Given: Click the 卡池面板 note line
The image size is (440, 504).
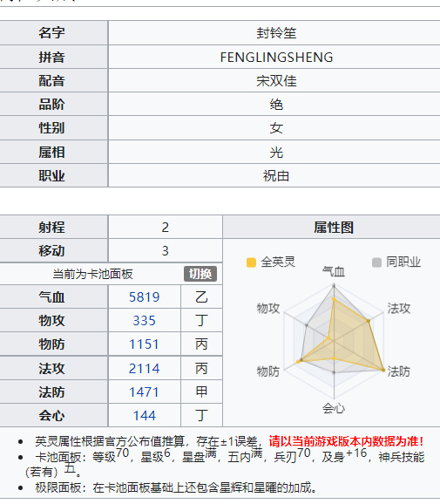Looking at the screenshot, I should pos(225,464).
